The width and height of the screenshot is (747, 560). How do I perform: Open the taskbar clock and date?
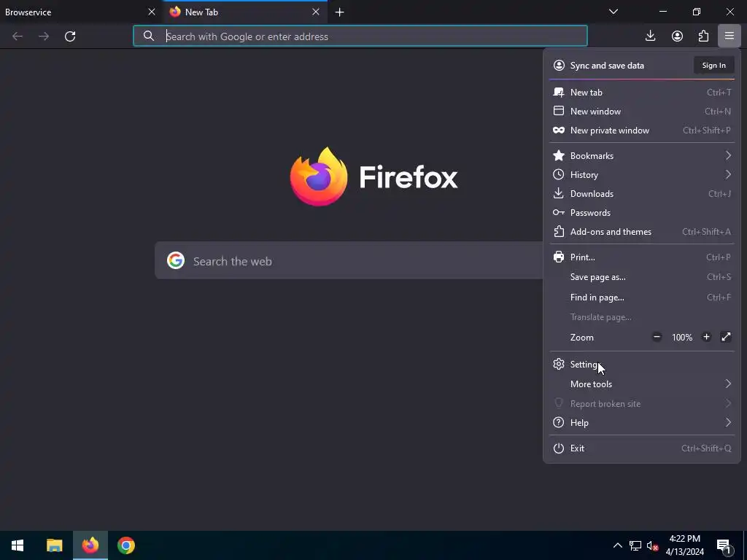pyautogui.click(x=684, y=545)
